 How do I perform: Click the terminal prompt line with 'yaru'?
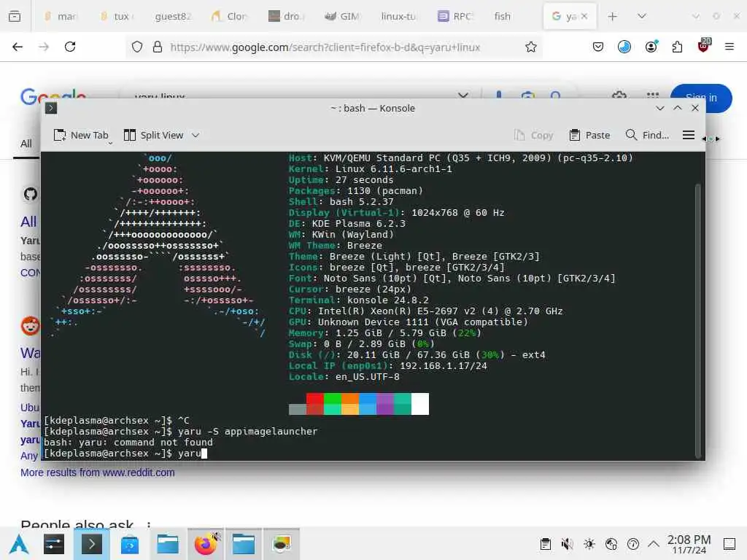click(125, 454)
